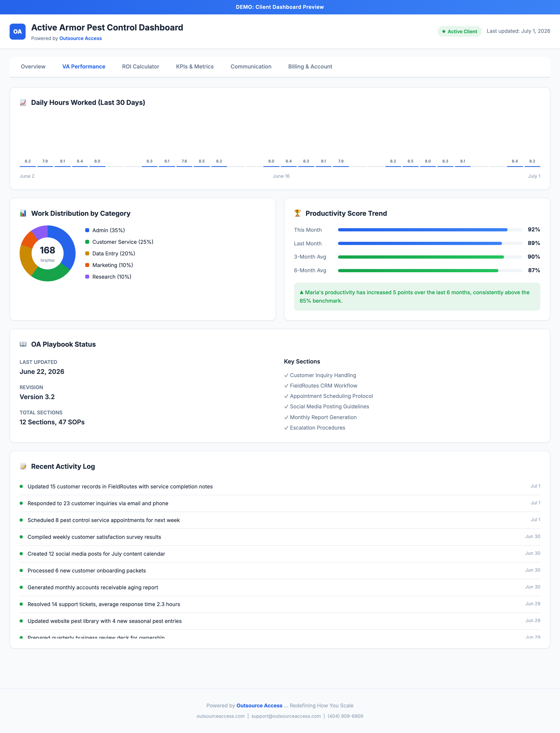560x733 pixels.
Task: Click the Active Client status badge
Action: coord(460,31)
